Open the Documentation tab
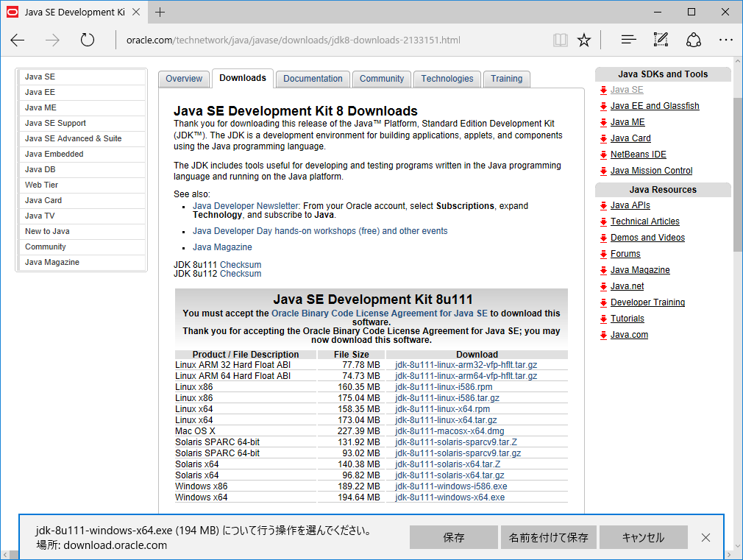 (313, 79)
